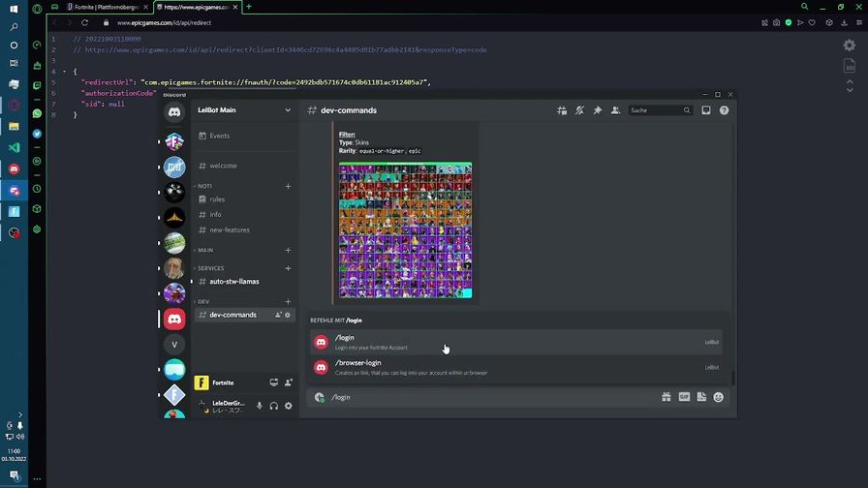Expand the MAIN category
868x488 pixels.
(x=204, y=250)
